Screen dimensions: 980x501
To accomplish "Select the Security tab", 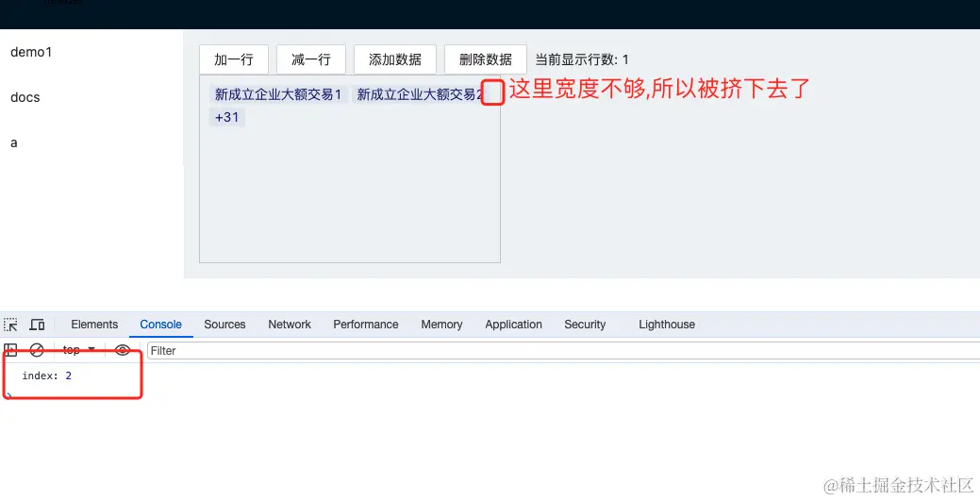I will point(585,325).
